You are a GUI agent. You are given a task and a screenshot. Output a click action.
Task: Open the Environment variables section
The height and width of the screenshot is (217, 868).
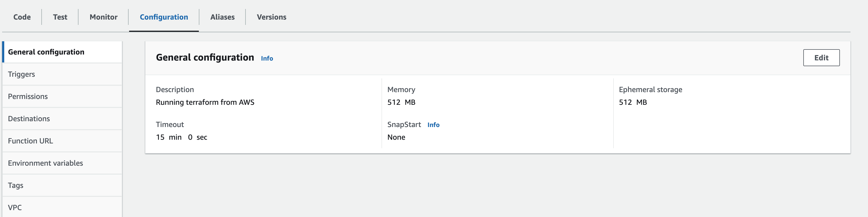coord(46,163)
